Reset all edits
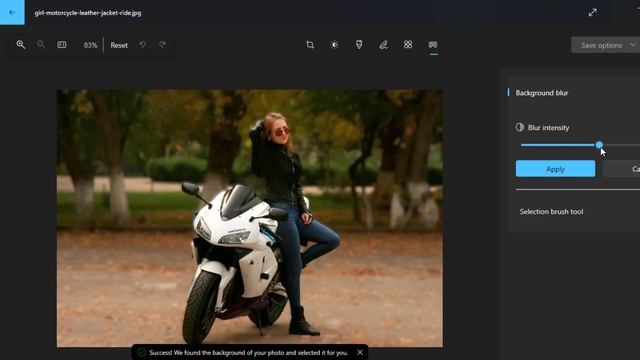Viewport: 640px width, 360px height. (x=119, y=45)
